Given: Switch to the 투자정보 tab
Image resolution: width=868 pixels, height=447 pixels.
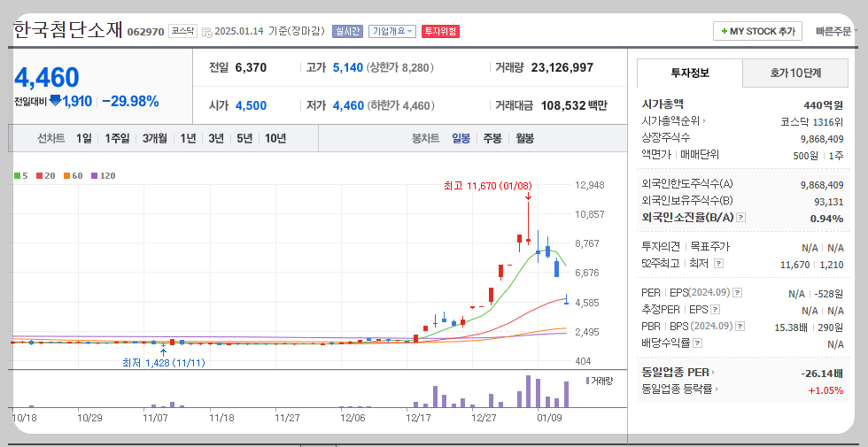Looking at the screenshot, I should tap(690, 73).
